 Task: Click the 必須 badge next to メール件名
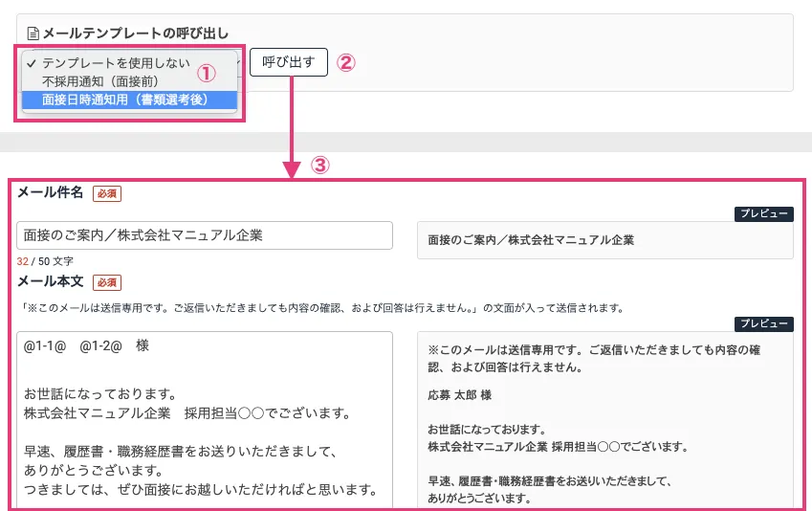107,193
